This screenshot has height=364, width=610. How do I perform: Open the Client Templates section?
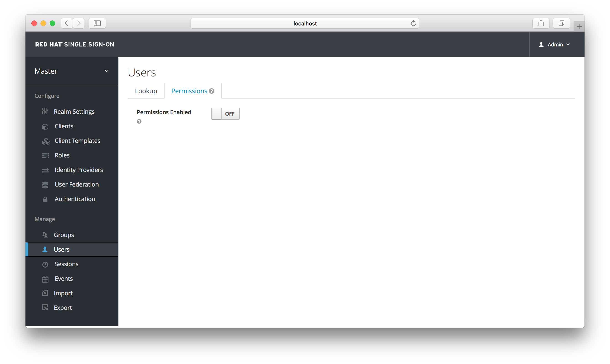pos(77,140)
